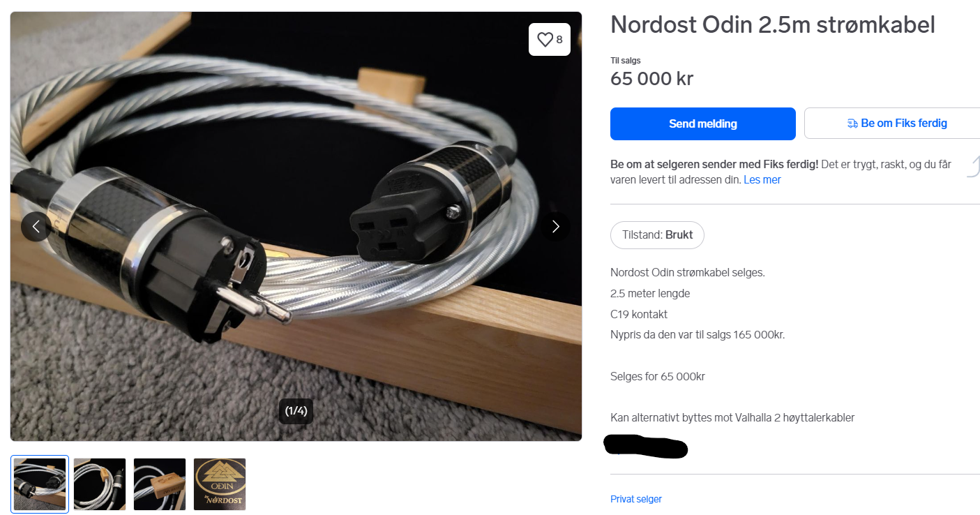Send melding to the seller

tap(703, 124)
